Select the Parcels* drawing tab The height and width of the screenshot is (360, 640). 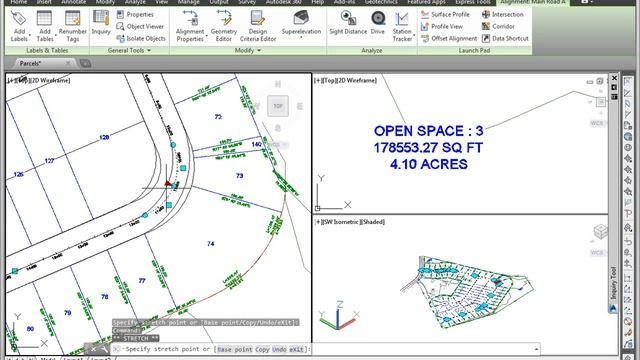[x=31, y=63]
